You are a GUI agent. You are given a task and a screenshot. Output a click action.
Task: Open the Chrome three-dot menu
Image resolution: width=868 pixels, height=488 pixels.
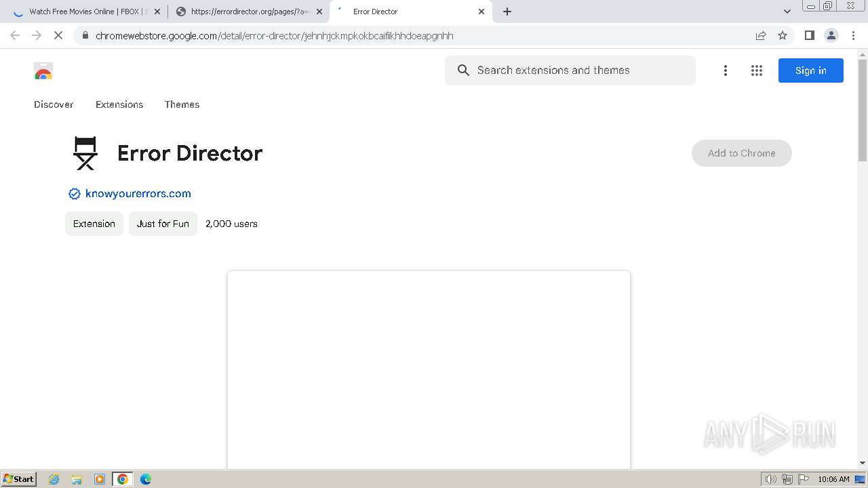click(853, 35)
